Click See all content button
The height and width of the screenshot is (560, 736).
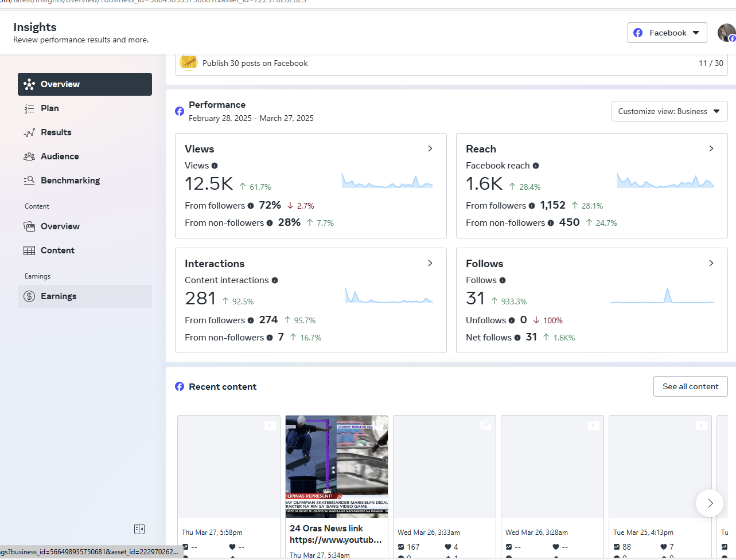[690, 386]
